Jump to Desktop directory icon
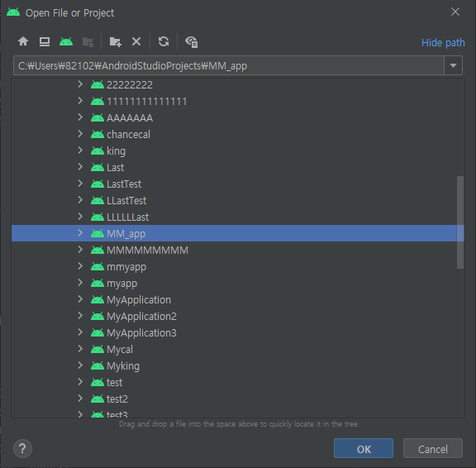The height and width of the screenshot is (468, 476). coord(45,41)
